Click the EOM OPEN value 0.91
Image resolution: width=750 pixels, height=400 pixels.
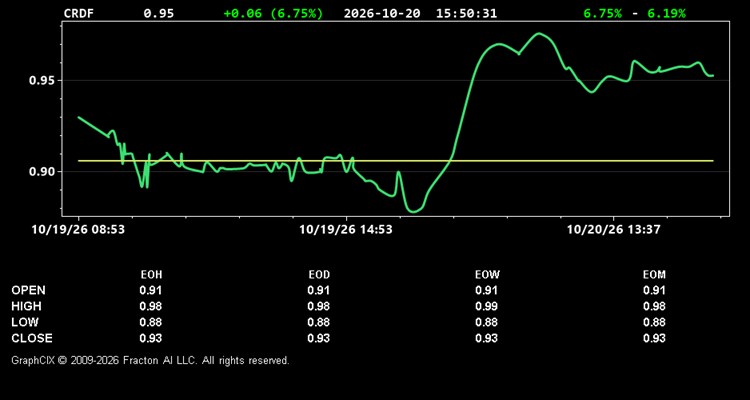[654, 290]
